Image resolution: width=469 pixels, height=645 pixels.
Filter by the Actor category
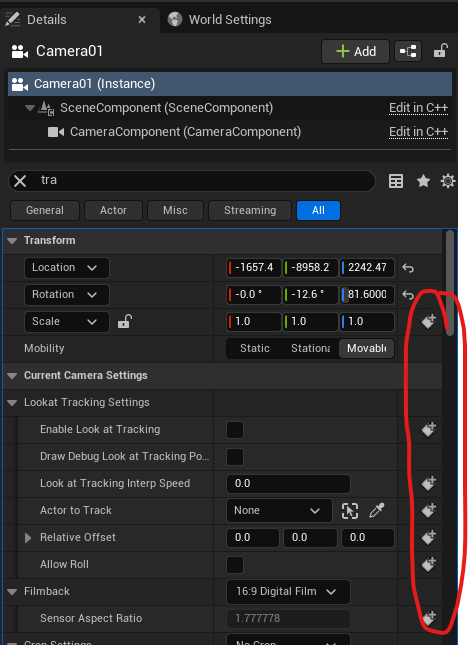point(113,211)
